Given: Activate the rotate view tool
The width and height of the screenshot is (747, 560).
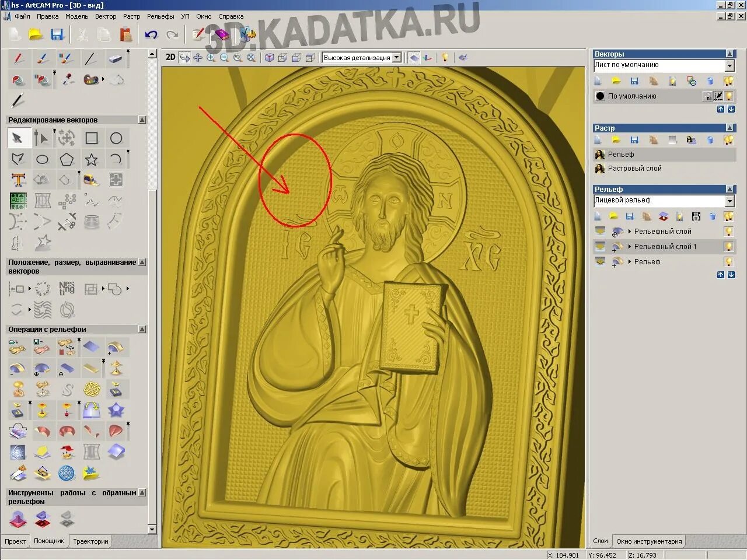Looking at the screenshot, I should tap(184, 58).
